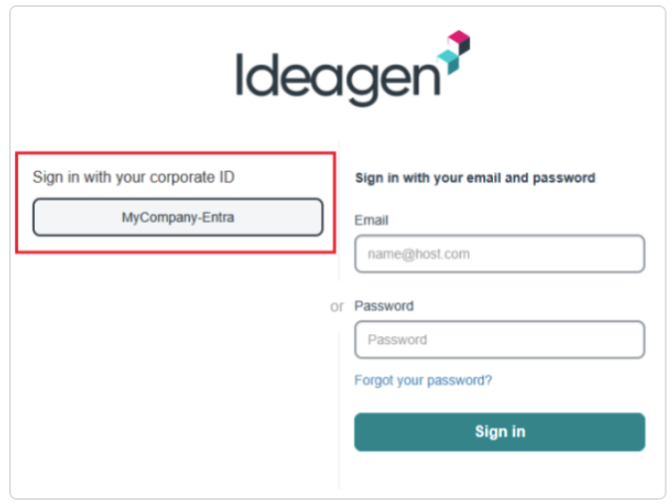Click 'Sign in with your email and password' heading
Image resolution: width=672 pixels, height=504 pixels.
pyautogui.click(x=475, y=178)
